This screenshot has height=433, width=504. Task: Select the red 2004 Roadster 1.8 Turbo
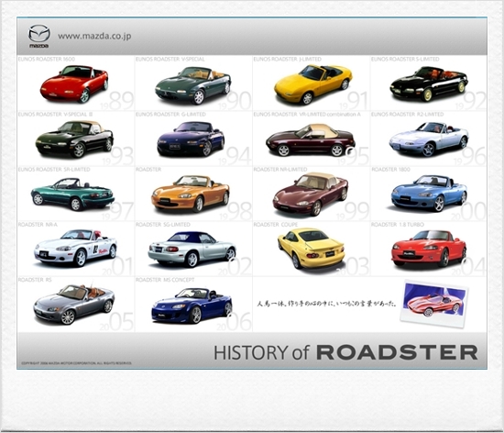tap(429, 249)
